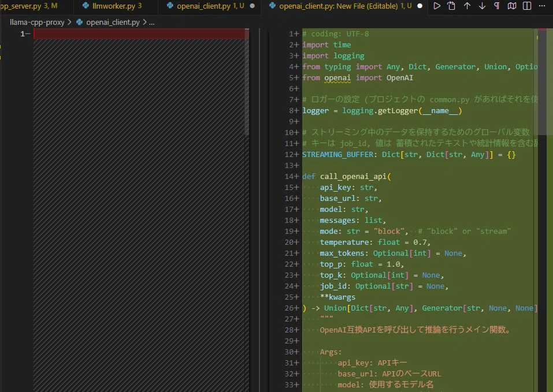
Task: Click 'temperature: float = 0.7,' line
Action: coord(375,242)
